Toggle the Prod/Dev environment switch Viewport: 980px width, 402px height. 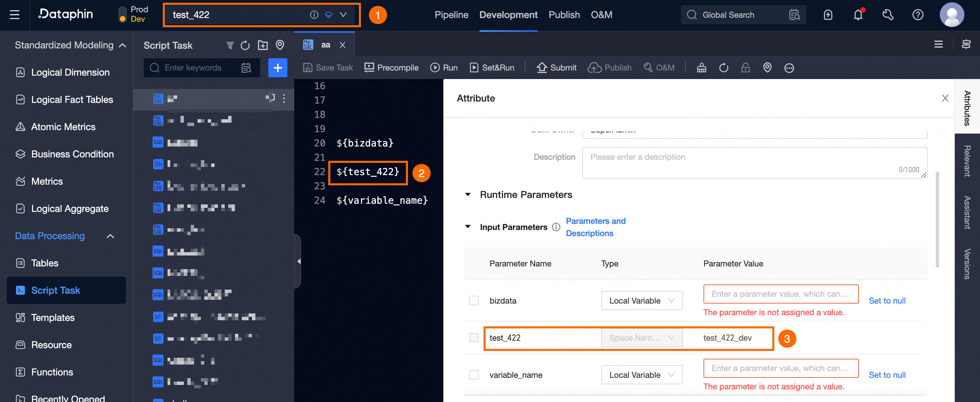click(x=123, y=14)
